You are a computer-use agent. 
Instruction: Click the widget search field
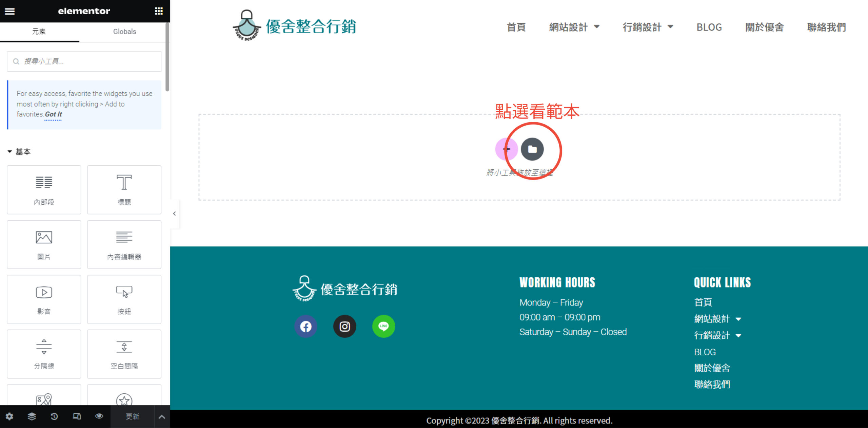(x=84, y=61)
